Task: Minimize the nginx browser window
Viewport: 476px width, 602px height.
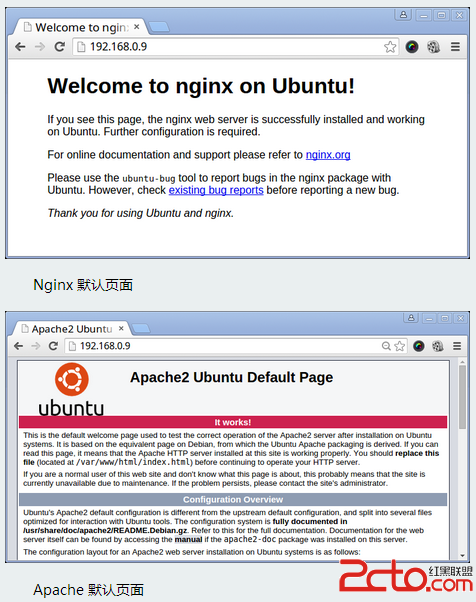Action: (x=424, y=15)
